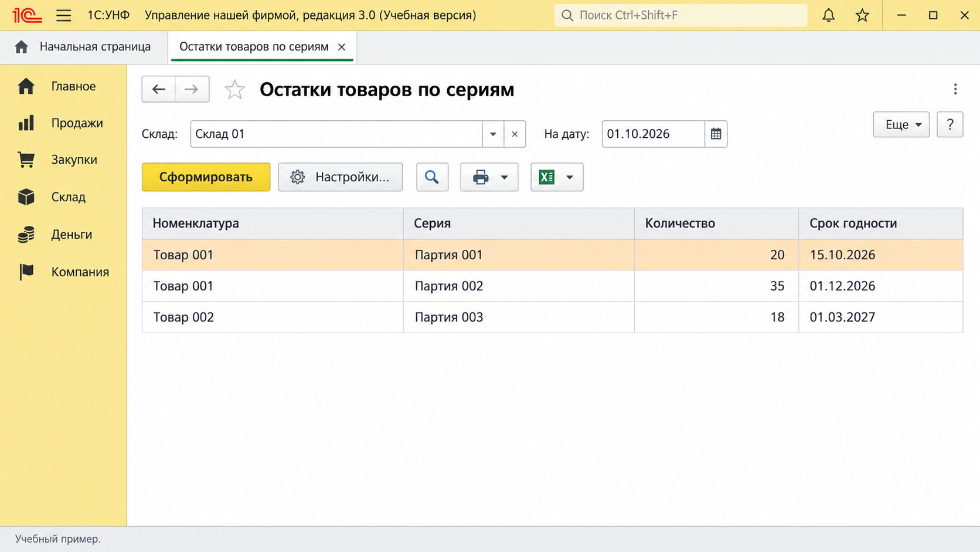Viewport: 980px width, 552px height.
Task: Select the Партия 002 cell
Action: pos(519,286)
